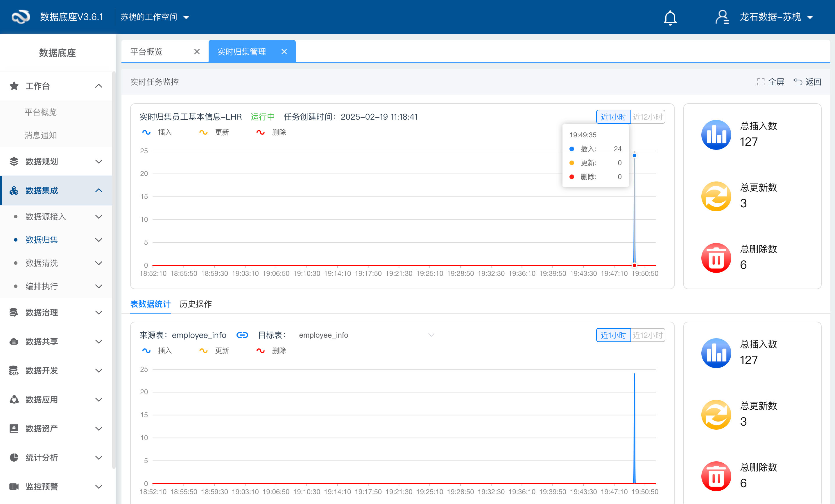
Task: Close the 实时归集管理 tab
Action: click(284, 51)
